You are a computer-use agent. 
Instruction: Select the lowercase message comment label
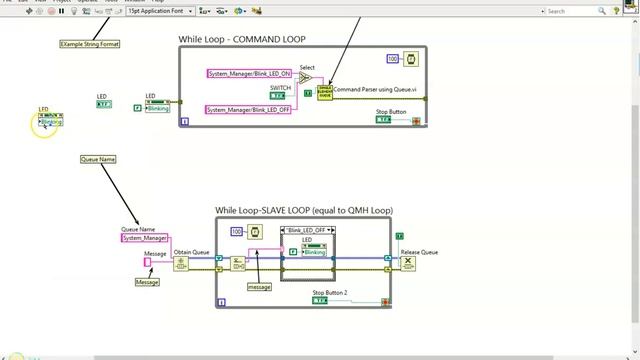pos(259,287)
